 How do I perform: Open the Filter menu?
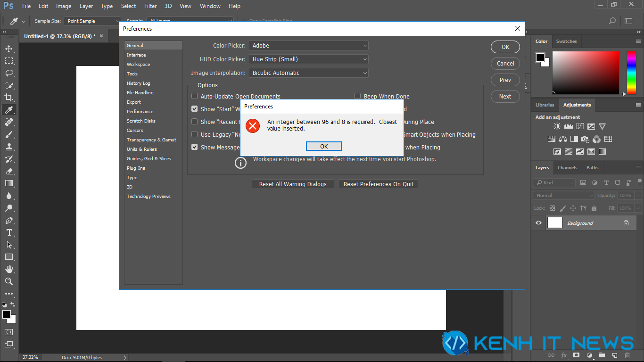(x=150, y=6)
